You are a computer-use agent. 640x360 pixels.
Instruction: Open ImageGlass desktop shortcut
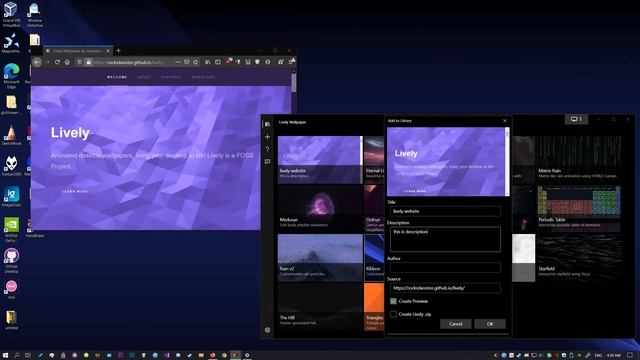[x=11, y=197]
